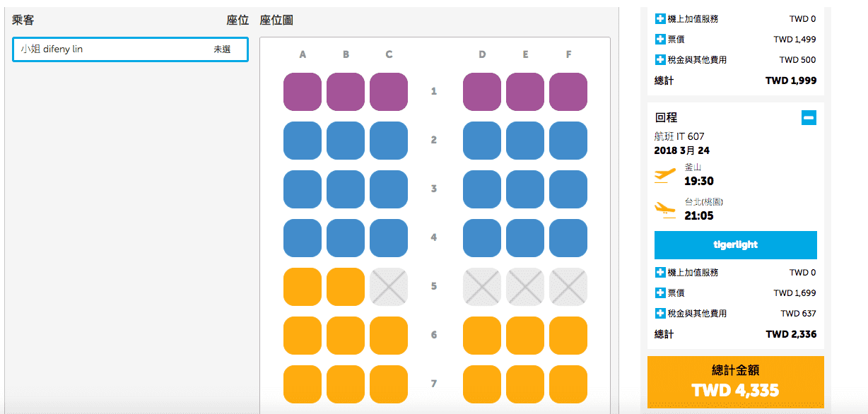Image resolution: width=868 pixels, height=414 pixels.
Task: Select passenger 小姐 difeny lin row
Action: tap(130, 49)
